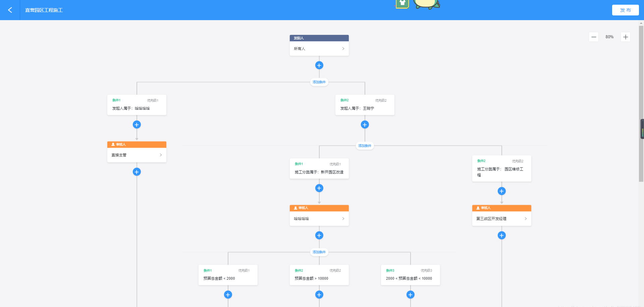The width and height of the screenshot is (644, 307).
Task: Click top 添加条件 link under 发起人
Action: coord(319,82)
